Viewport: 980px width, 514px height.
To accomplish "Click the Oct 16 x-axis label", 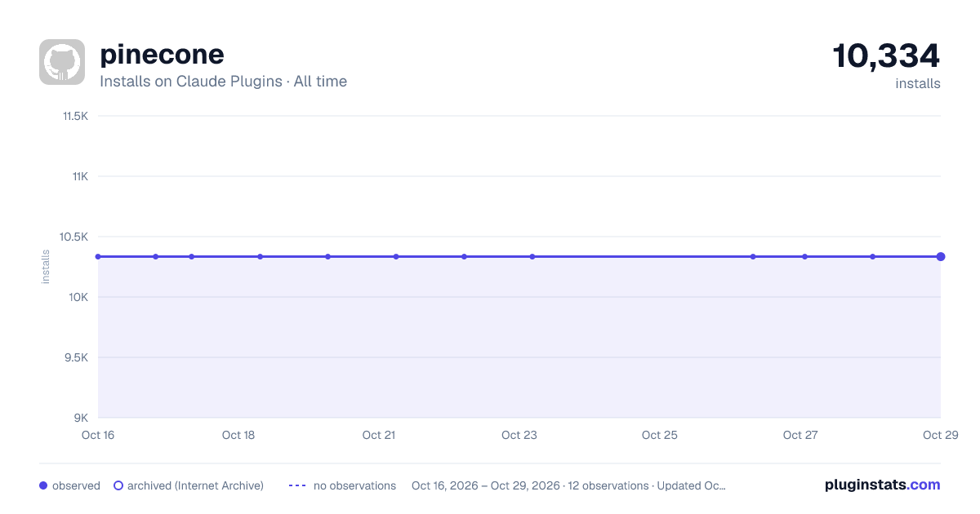I will (x=98, y=435).
